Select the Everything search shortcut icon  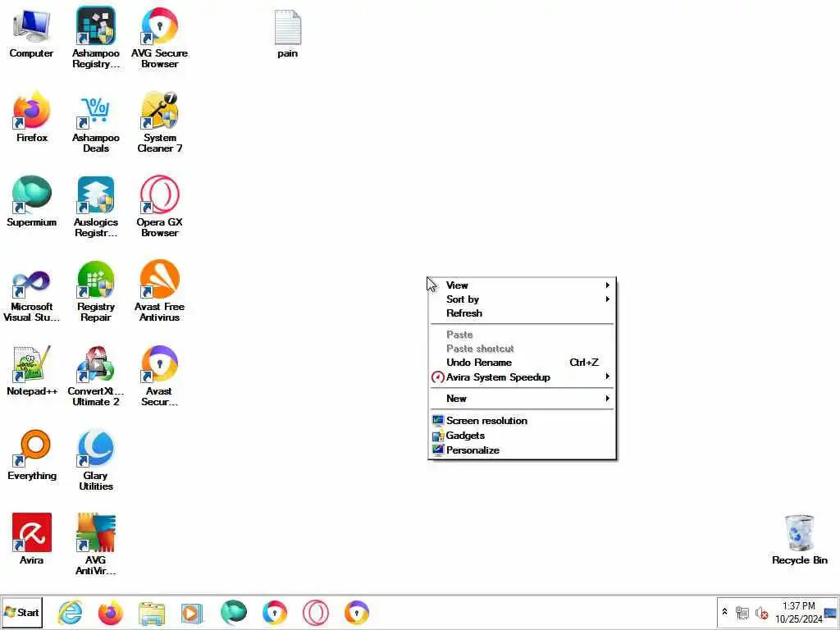click(32, 455)
